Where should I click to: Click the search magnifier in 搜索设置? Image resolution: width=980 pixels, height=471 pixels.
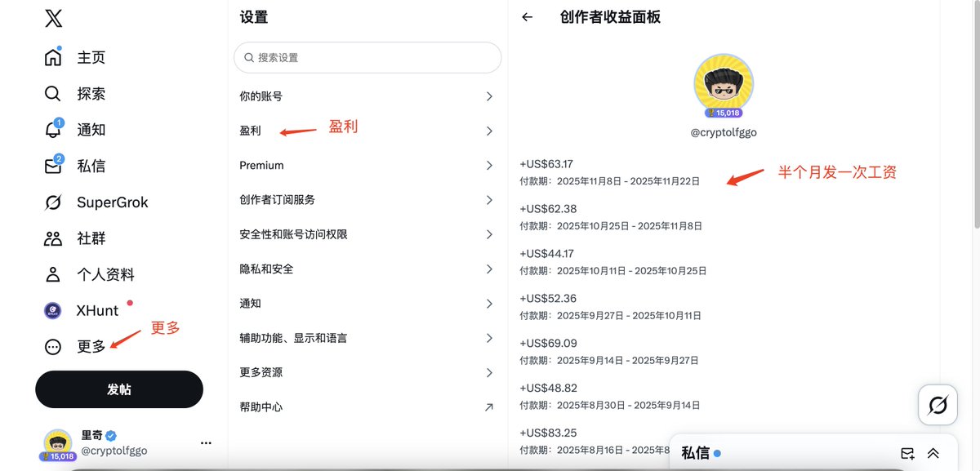click(x=248, y=58)
